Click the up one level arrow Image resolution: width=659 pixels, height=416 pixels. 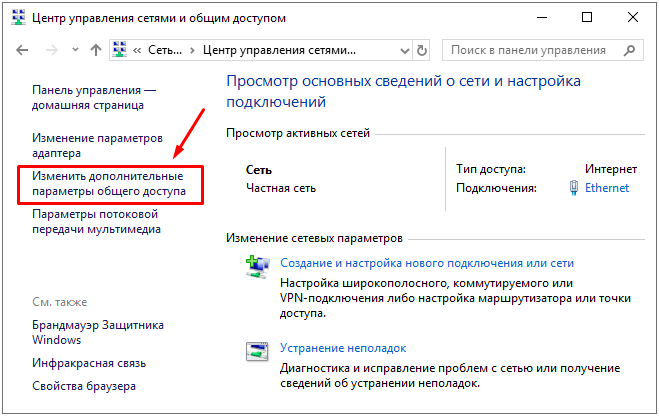pos(96,50)
